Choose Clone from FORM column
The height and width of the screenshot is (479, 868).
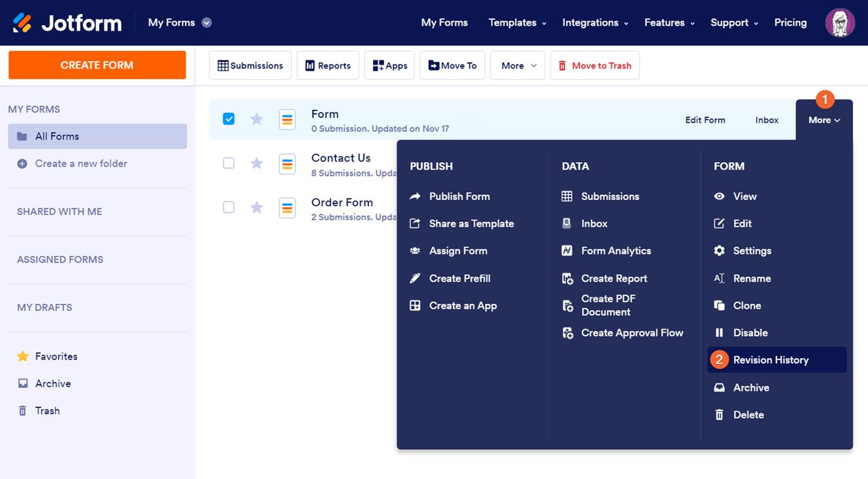(747, 305)
